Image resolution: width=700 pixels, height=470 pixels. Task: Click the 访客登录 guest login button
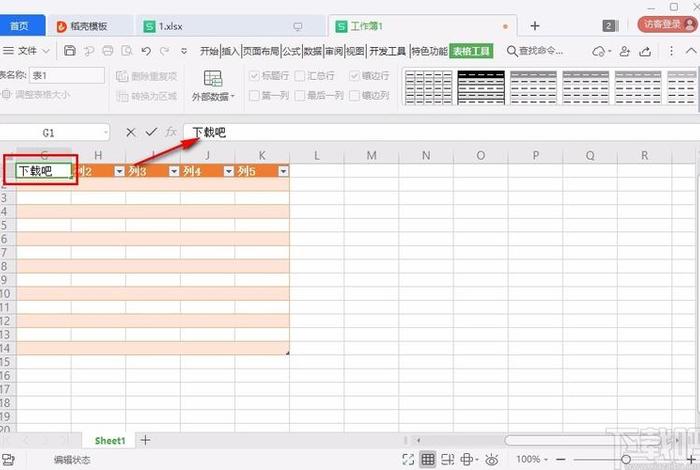(667, 25)
